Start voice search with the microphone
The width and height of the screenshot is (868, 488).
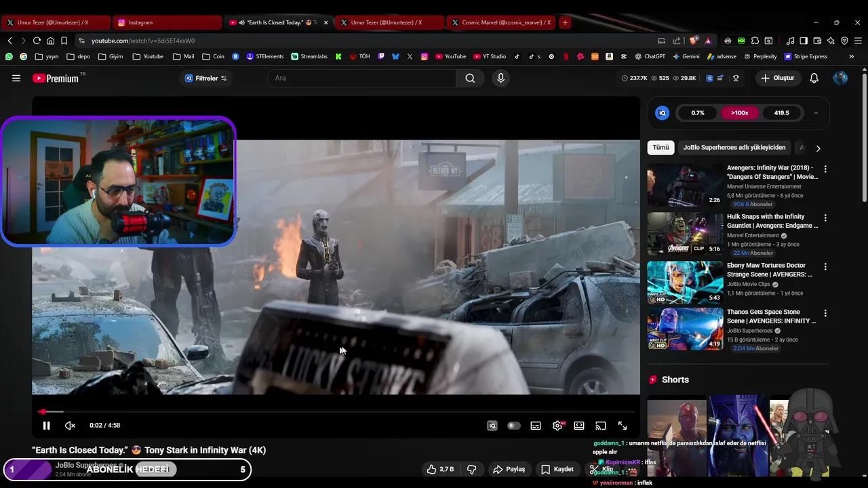[x=501, y=78]
